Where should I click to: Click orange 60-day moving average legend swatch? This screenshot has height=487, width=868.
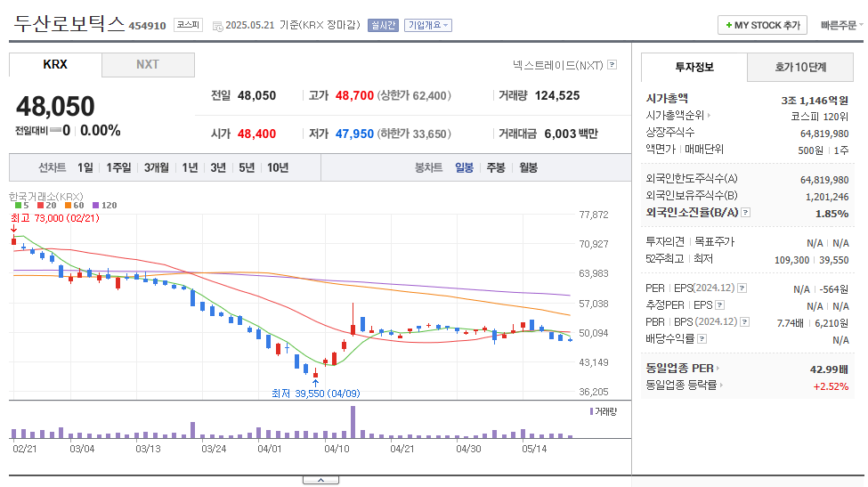(x=68, y=206)
